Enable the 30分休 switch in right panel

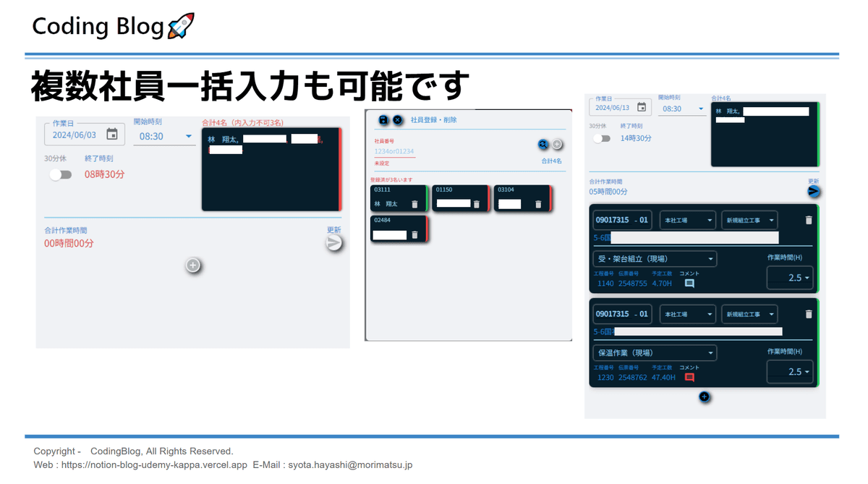[600, 139]
